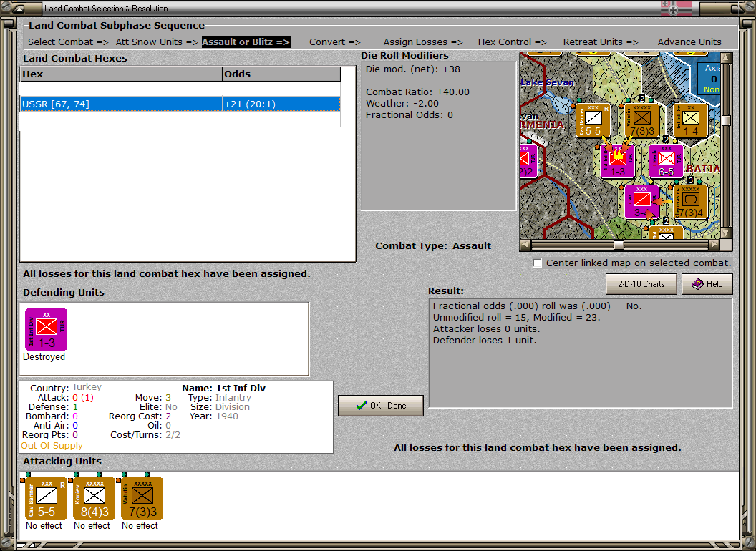Click the Convert => subphase label
756x551 pixels.
coord(334,42)
